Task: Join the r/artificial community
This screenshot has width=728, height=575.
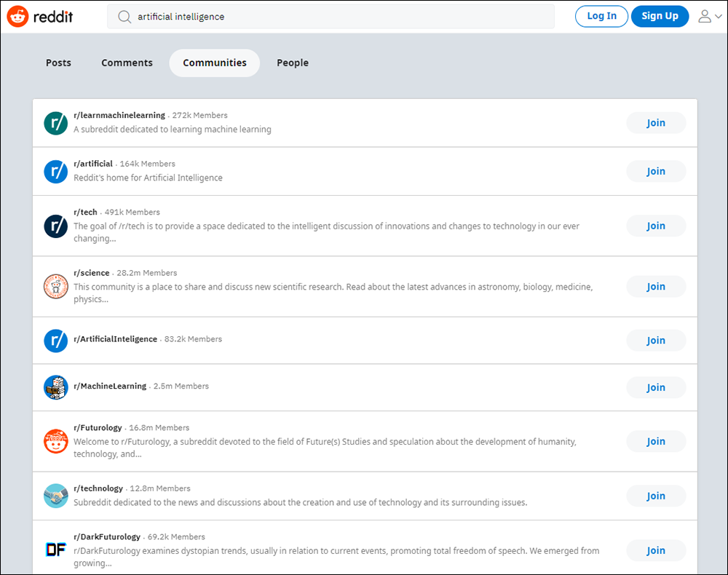Action: [x=656, y=171]
